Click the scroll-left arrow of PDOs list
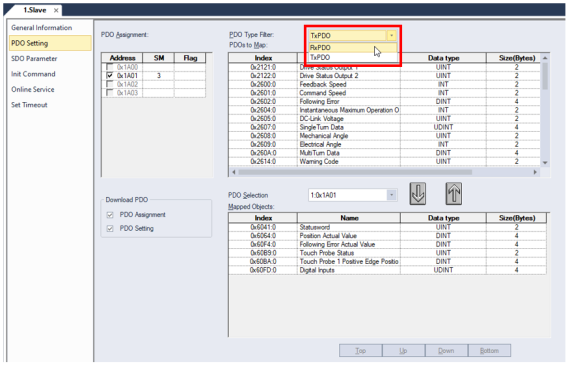This screenshot has height=366, width=568. tap(234, 172)
